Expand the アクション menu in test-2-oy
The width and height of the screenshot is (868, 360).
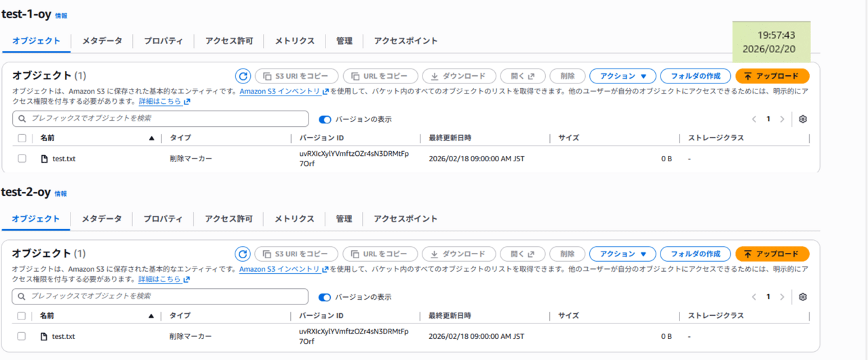pyautogui.click(x=623, y=254)
